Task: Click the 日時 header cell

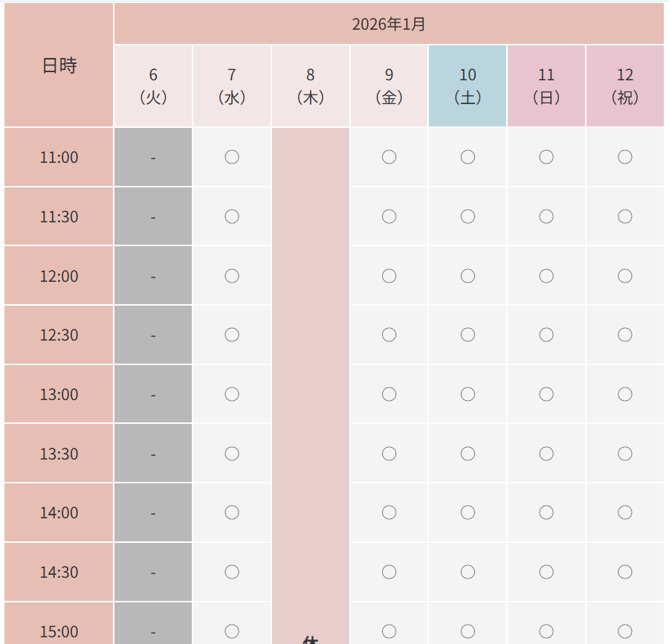Action: pyautogui.click(x=59, y=65)
